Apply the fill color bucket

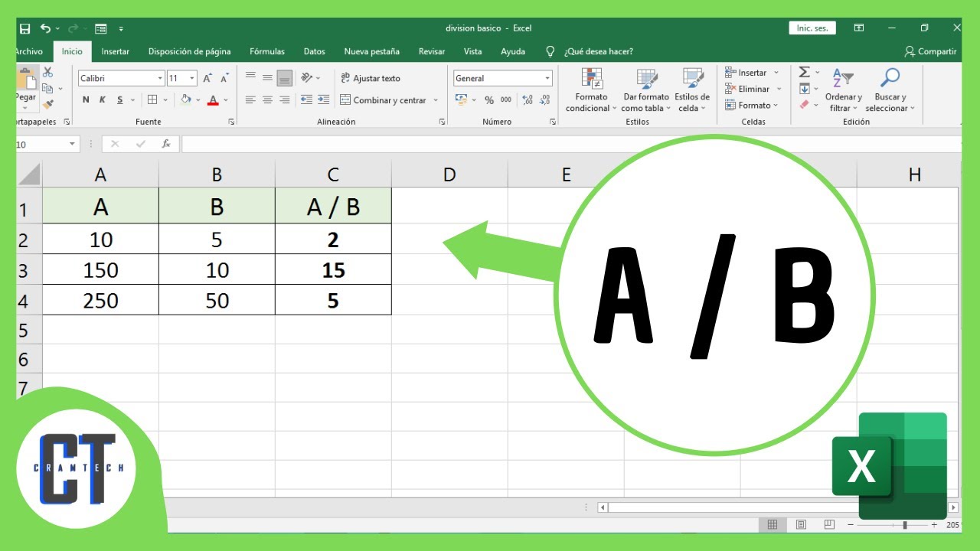pos(185,99)
